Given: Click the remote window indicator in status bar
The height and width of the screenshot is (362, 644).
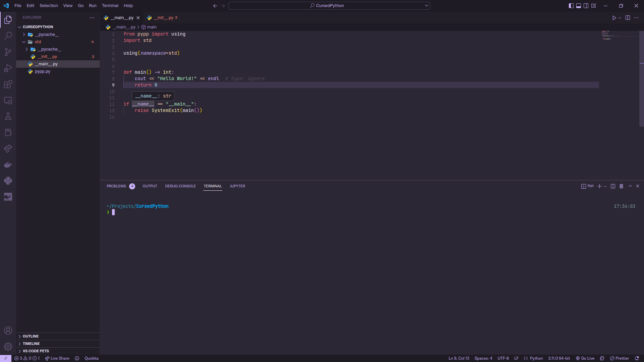Looking at the screenshot, I should click(6, 358).
